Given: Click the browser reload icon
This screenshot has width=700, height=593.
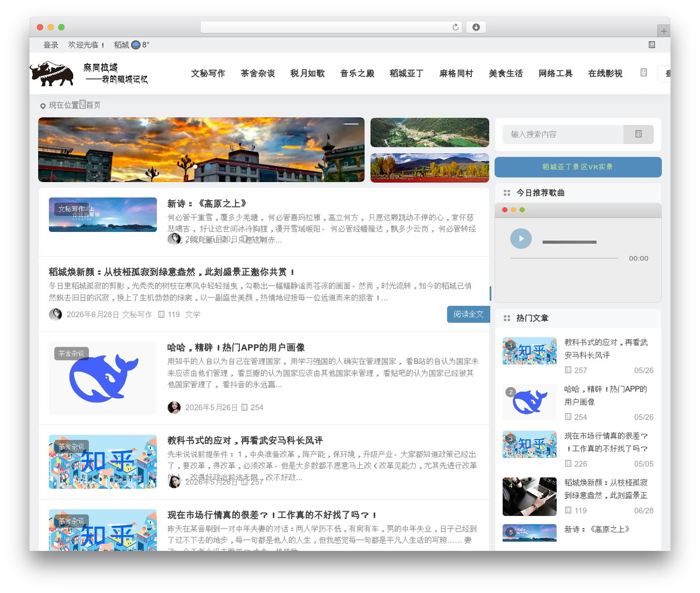Looking at the screenshot, I should [x=456, y=27].
